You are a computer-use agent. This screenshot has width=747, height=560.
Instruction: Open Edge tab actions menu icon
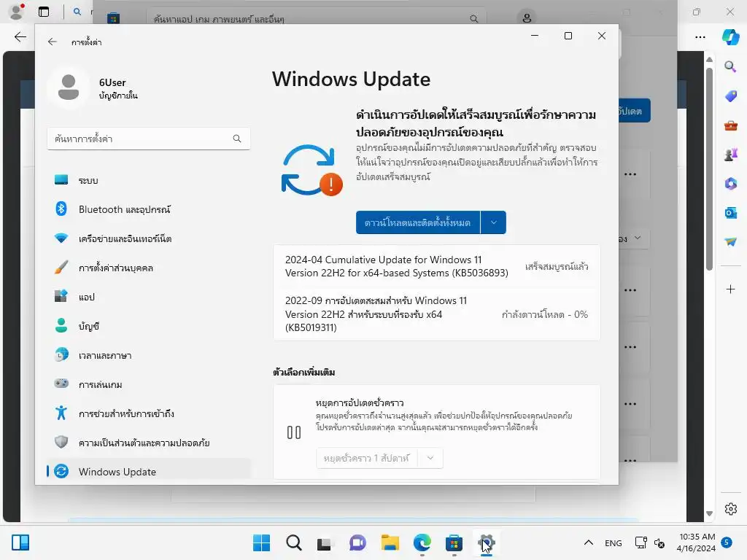click(x=44, y=12)
